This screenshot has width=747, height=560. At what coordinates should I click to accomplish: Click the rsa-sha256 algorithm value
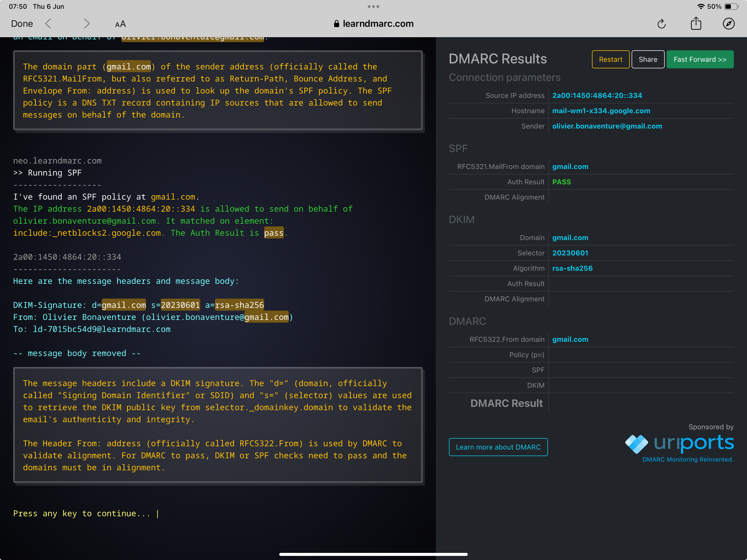[x=572, y=268]
